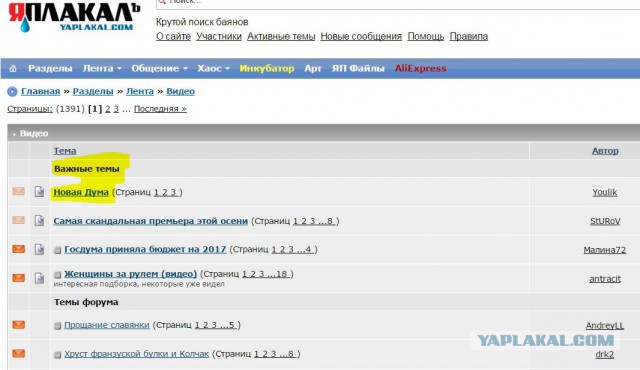The width and height of the screenshot is (640, 370).
Task: Go to Видео in the breadcrumb
Action: (x=180, y=91)
